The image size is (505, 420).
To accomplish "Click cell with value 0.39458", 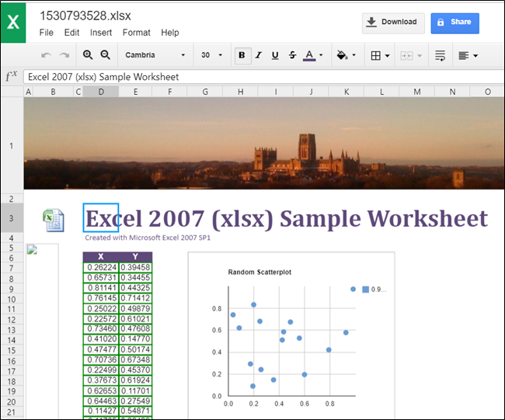I will [x=135, y=267].
